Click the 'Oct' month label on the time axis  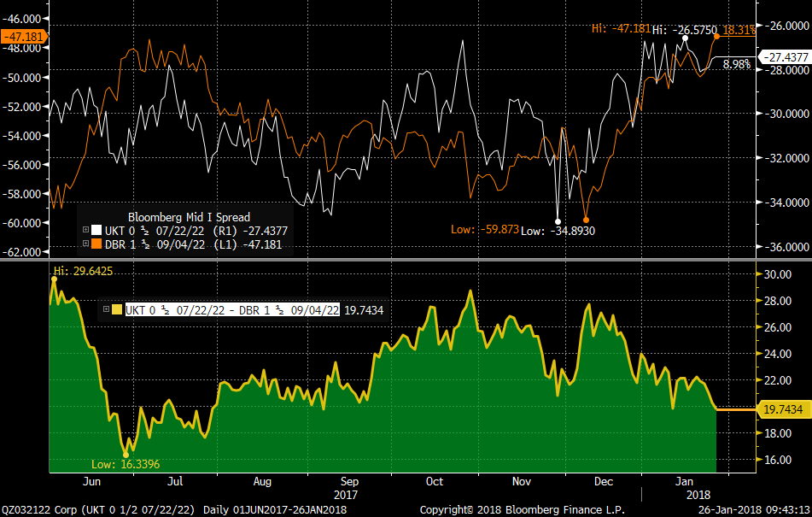pos(435,481)
